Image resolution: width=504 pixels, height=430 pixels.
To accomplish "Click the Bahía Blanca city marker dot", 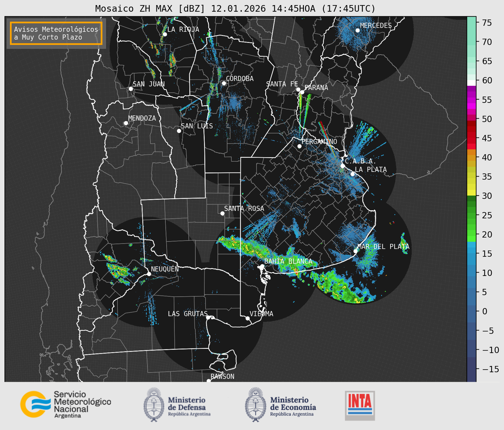I will (262, 266).
